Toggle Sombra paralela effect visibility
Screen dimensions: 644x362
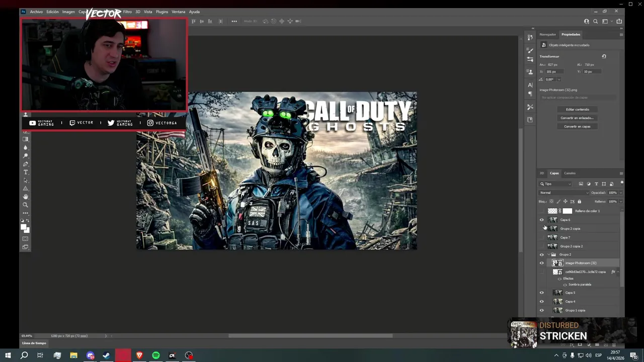565,285
